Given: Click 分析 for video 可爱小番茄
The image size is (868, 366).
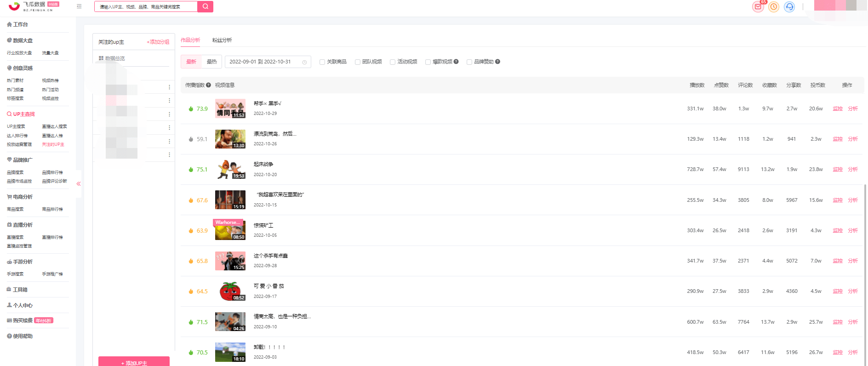Looking at the screenshot, I should click(853, 292).
